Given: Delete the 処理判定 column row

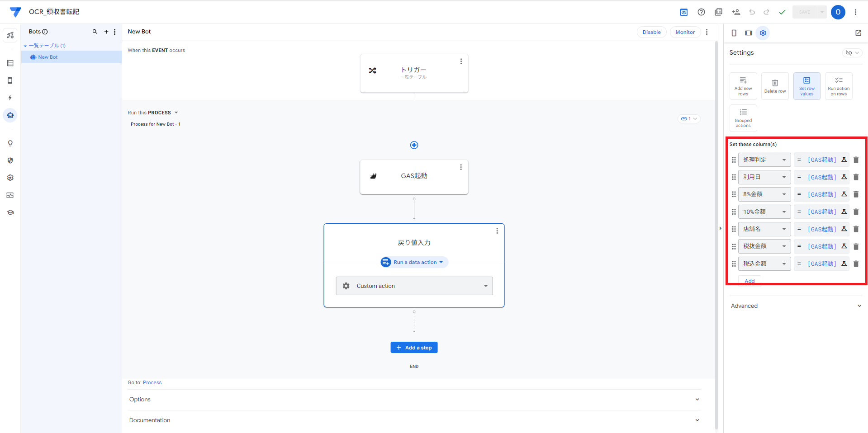Looking at the screenshot, I should point(856,160).
